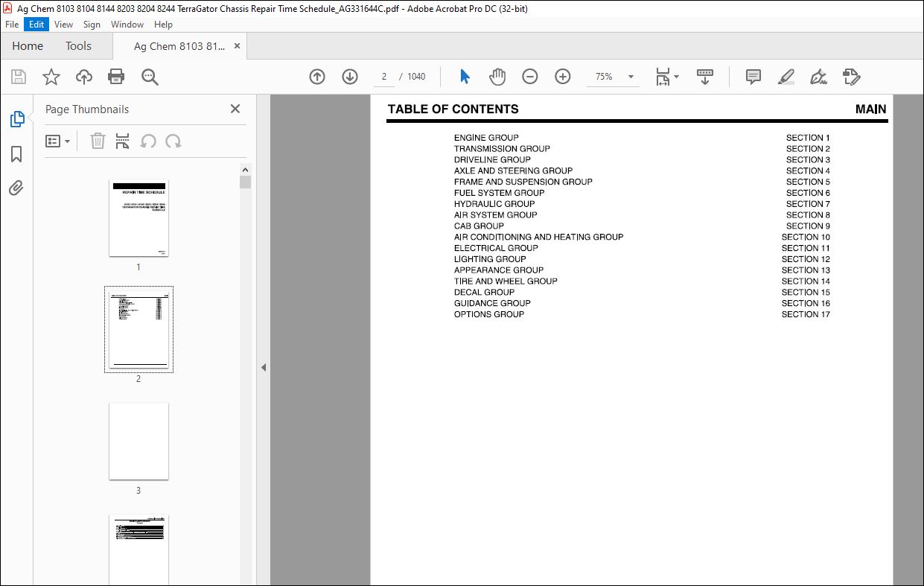Click TRANSMISSION GROUP entry

(502, 149)
